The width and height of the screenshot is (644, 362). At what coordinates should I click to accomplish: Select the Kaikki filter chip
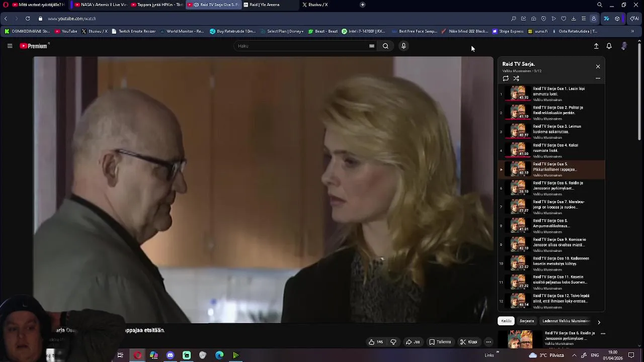point(506,321)
